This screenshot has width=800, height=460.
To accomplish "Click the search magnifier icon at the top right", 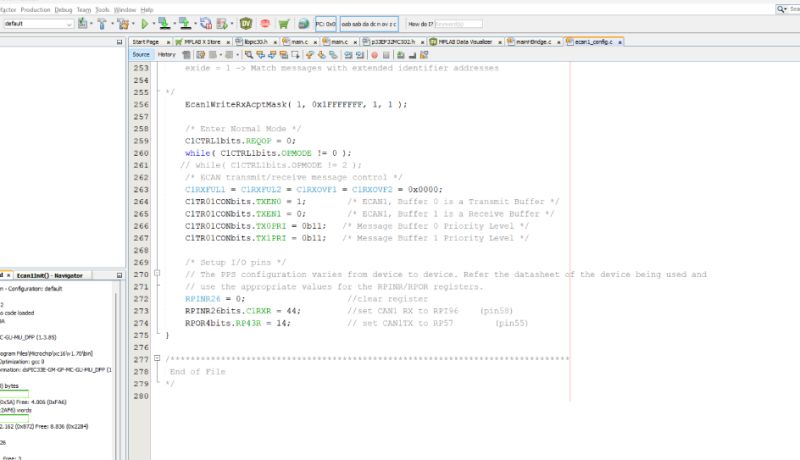I will 781,9.
